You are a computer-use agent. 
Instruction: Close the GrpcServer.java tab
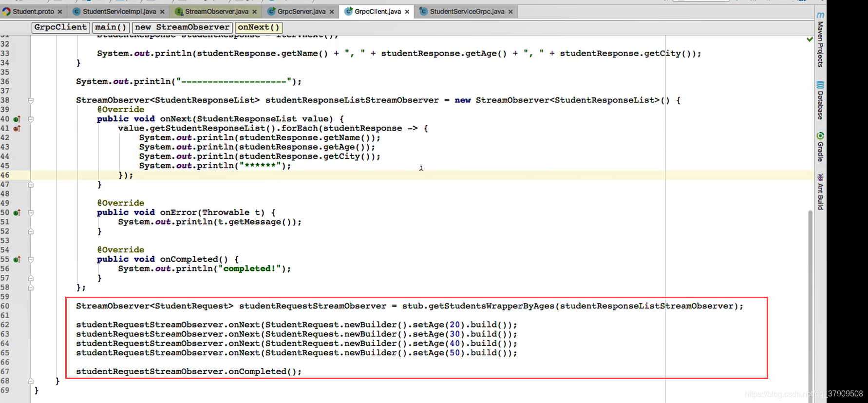[x=332, y=12]
